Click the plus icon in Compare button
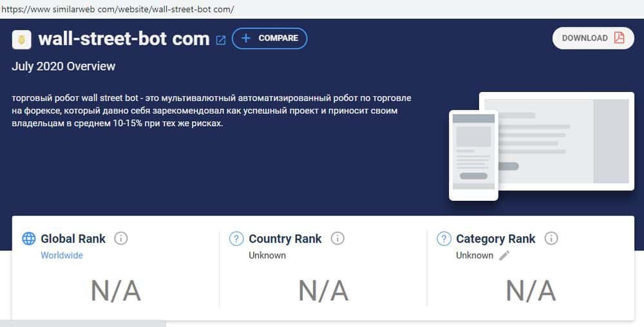644x327 pixels. tap(245, 38)
